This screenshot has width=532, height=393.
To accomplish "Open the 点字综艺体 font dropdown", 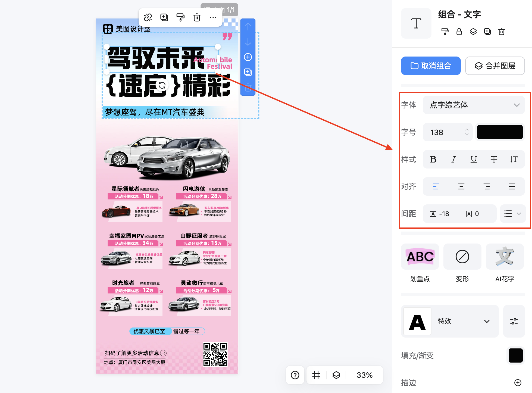I will tap(474, 105).
